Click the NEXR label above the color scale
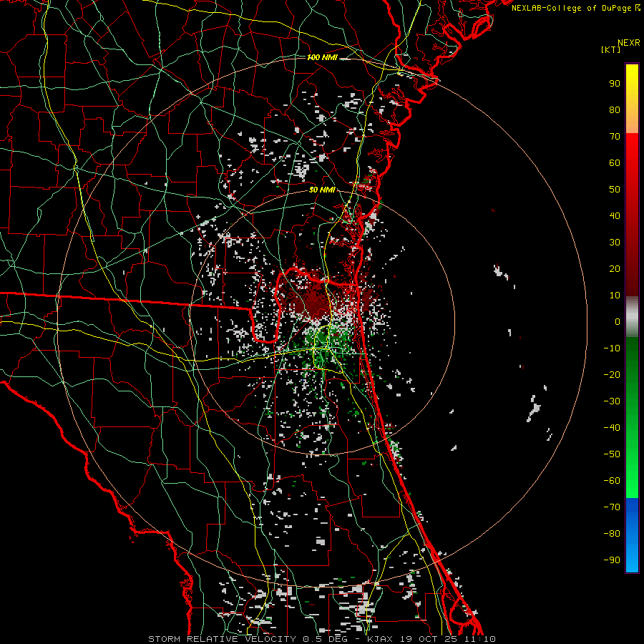The image size is (644, 644). pyautogui.click(x=628, y=43)
